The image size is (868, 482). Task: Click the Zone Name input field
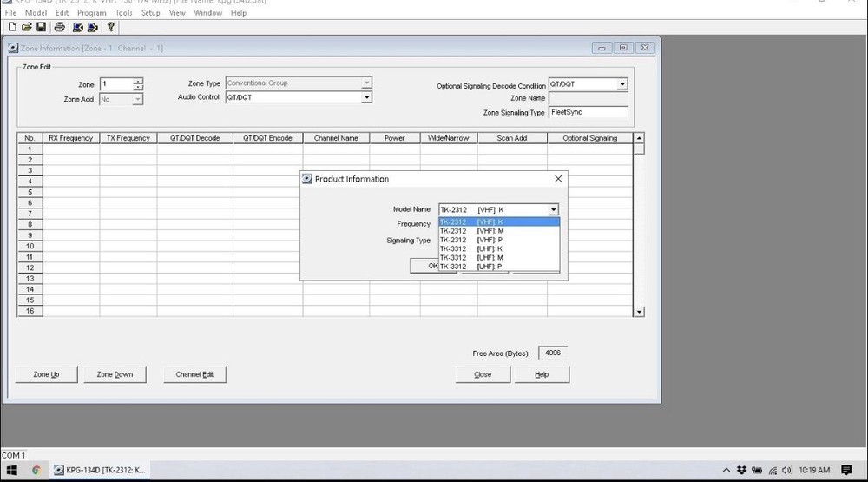click(x=588, y=98)
